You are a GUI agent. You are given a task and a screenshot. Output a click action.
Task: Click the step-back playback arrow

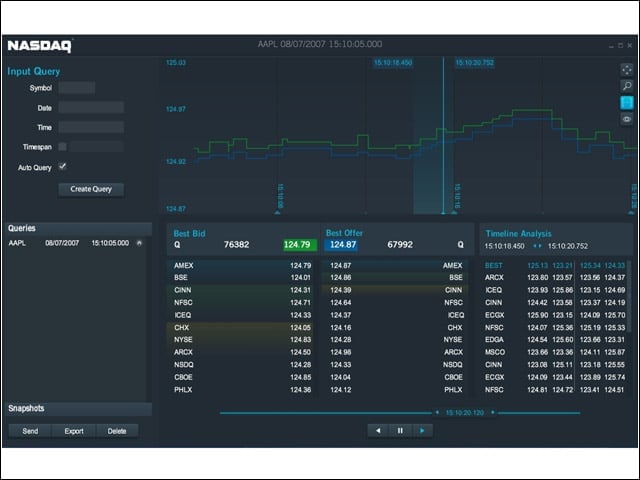378,430
